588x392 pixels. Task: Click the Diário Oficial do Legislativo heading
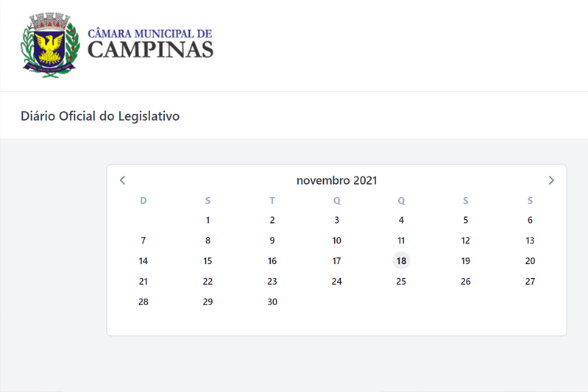point(100,116)
